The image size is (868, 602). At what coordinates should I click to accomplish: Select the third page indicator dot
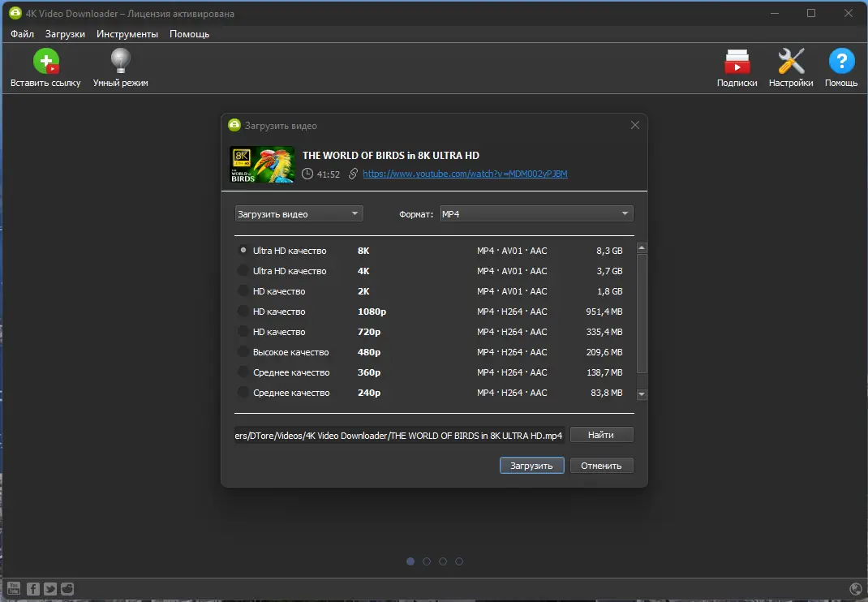click(x=443, y=561)
